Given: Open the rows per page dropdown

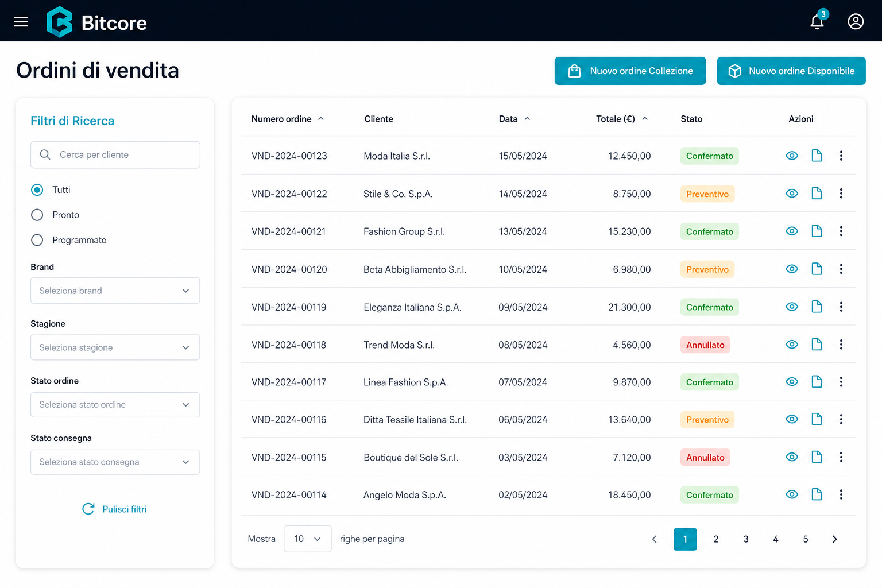Looking at the screenshot, I should 307,539.
